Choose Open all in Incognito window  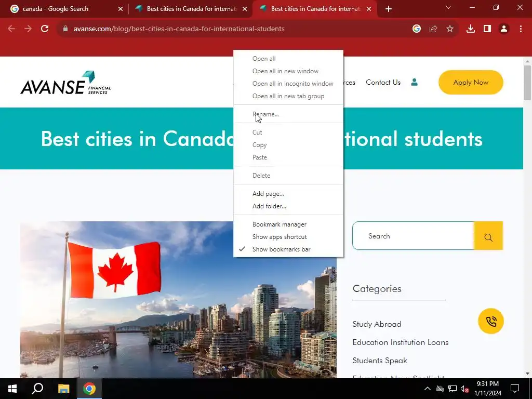[288, 84]
